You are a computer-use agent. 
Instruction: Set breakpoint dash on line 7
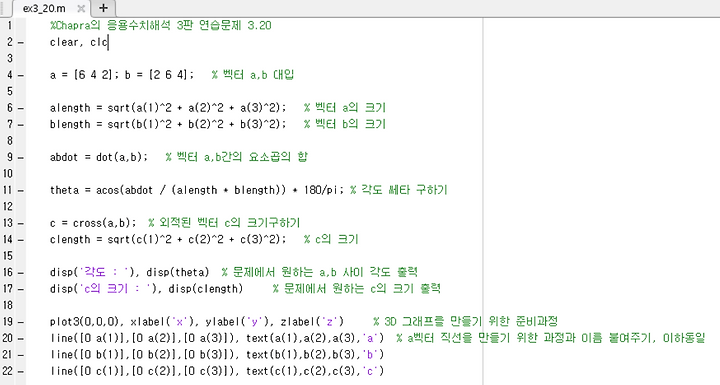[x=21, y=125]
